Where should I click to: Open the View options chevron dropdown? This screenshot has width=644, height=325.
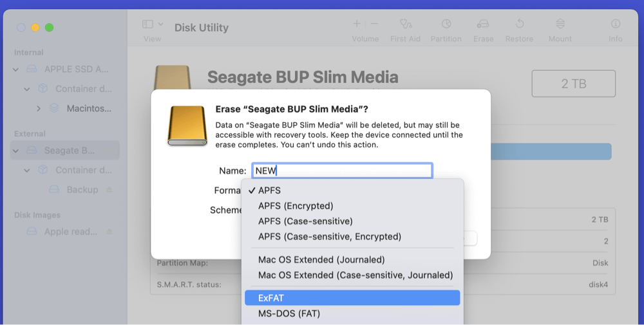pos(160,24)
